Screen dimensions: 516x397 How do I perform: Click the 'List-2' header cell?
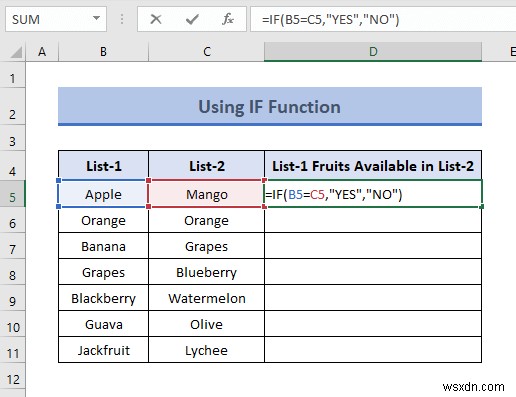click(207, 166)
